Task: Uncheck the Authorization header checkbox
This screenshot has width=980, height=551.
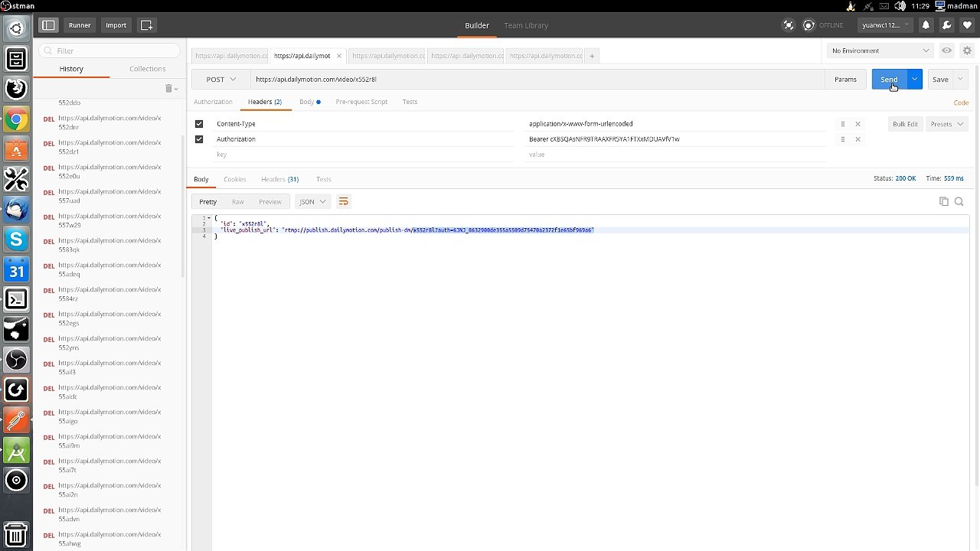Action: coord(199,139)
